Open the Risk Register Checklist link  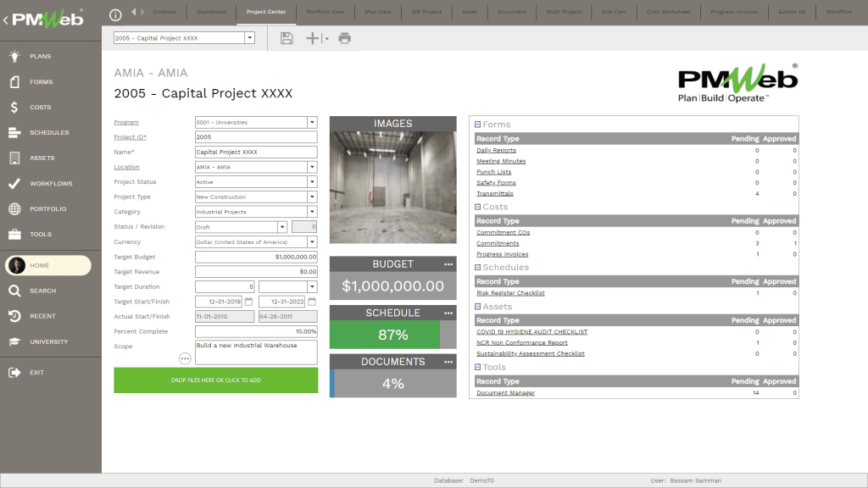[510, 293]
